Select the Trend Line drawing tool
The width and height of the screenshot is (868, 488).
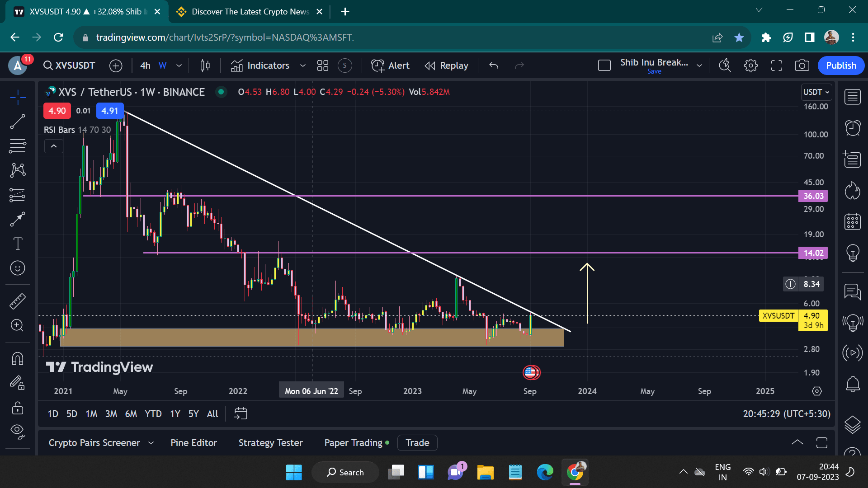pos(18,122)
